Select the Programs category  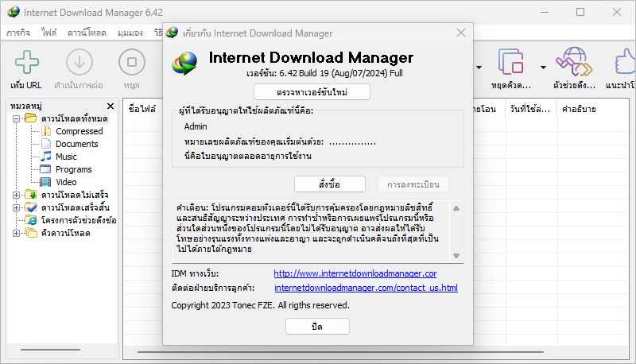click(x=73, y=169)
